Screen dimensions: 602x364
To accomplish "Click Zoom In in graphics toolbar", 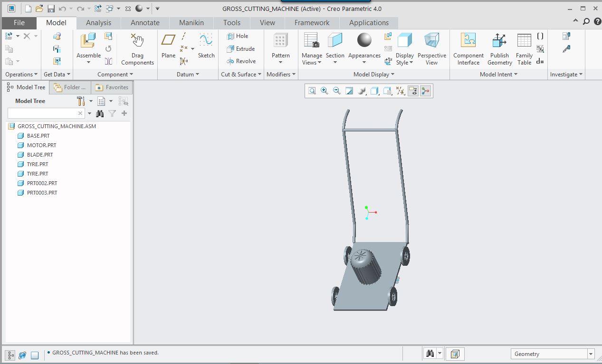I will 325,91.
